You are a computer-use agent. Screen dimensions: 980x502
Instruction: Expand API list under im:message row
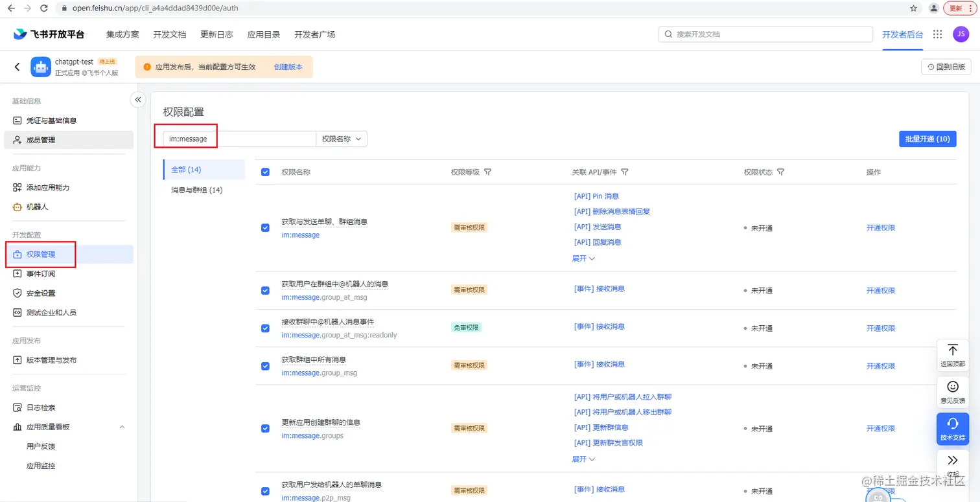[583, 258]
